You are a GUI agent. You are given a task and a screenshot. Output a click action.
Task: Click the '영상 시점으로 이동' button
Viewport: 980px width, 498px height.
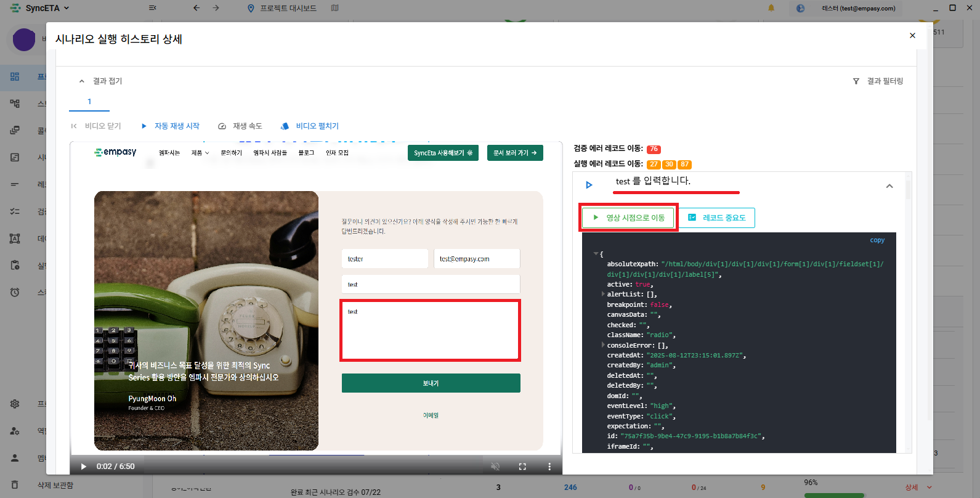tap(628, 218)
